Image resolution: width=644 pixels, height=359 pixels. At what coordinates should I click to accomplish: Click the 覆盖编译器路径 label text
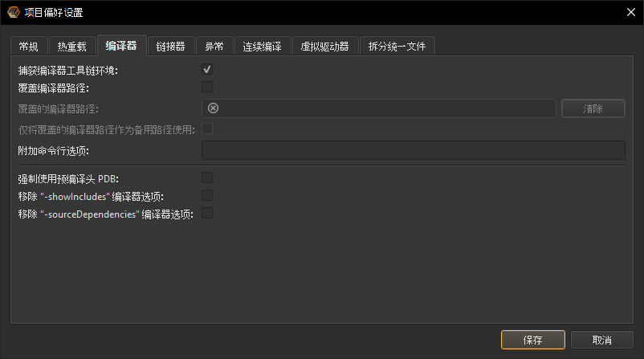pyautogui.click(x=53, y=88)
